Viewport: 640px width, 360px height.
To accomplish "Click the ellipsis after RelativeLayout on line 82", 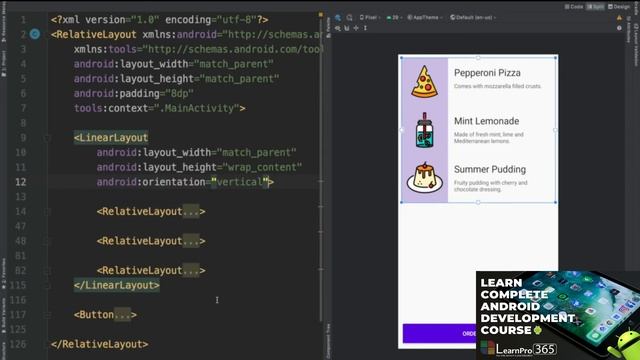I will click(x=191, y=271).
